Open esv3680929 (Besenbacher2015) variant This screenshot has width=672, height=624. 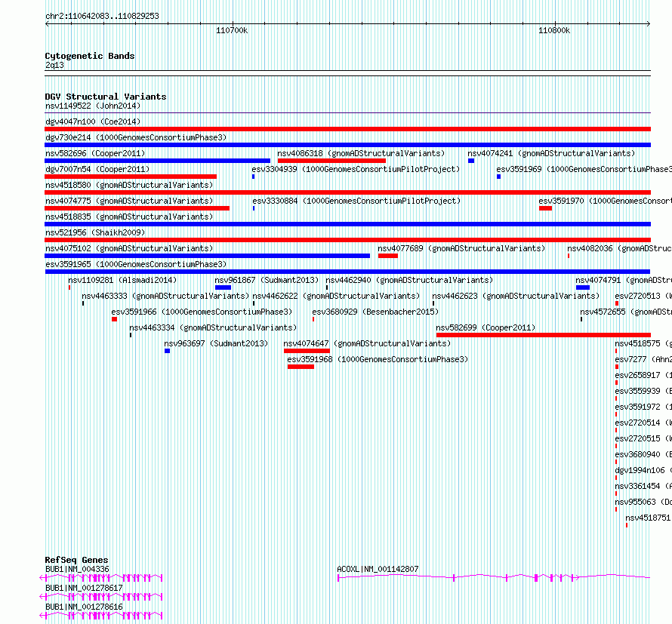(x=375, y=312)
